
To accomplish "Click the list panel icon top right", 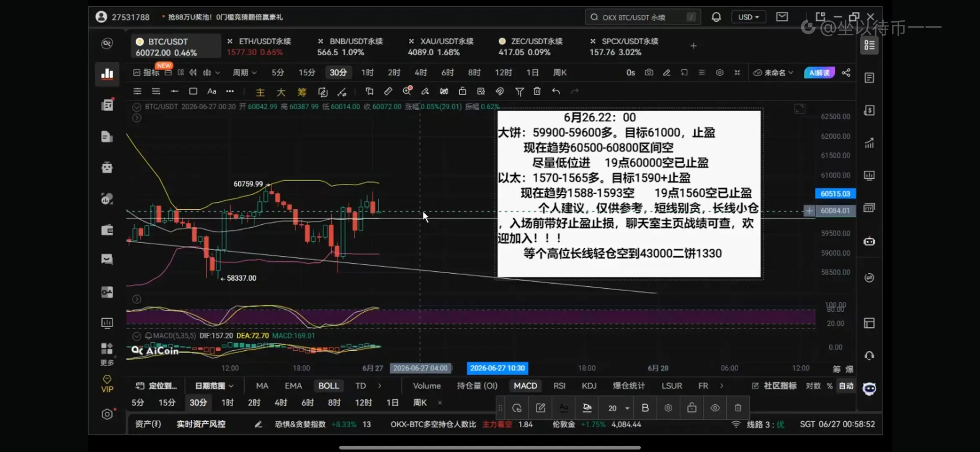I will coord(869,45).
